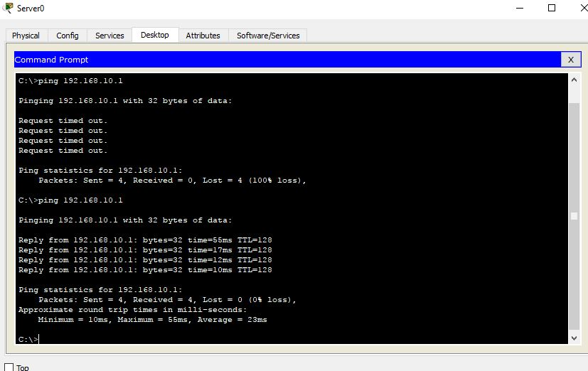Click the terminal scroll up arrow
Viewport: 588px width, 371px height.
click(574, 80)
